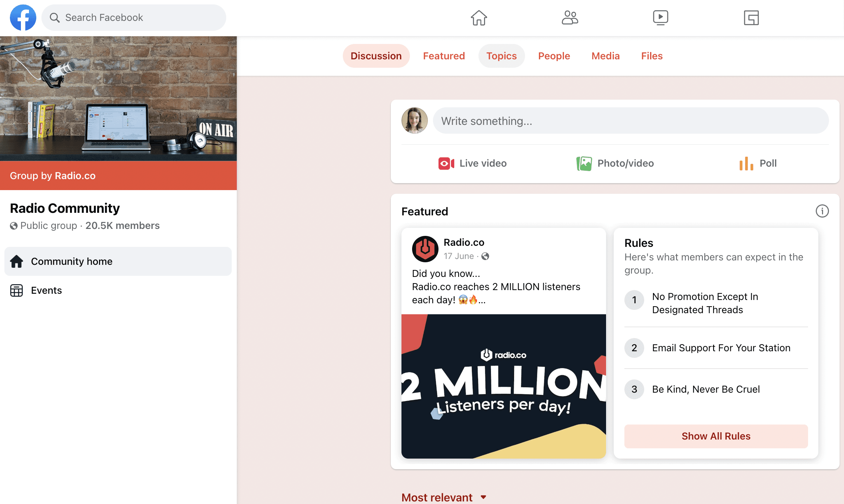Click the Did you know post text
This screenshot has height=504, width=844.
coord(496,287)
